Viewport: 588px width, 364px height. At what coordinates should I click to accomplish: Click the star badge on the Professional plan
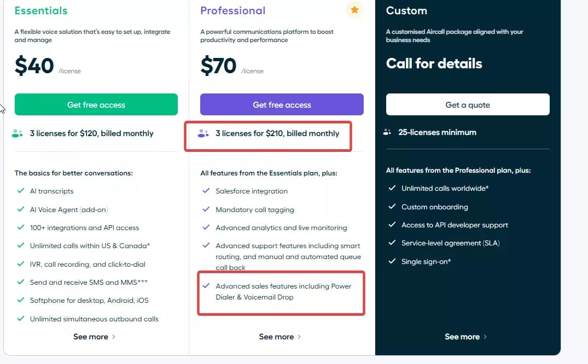pyautogui.click(x=354, y=10)
